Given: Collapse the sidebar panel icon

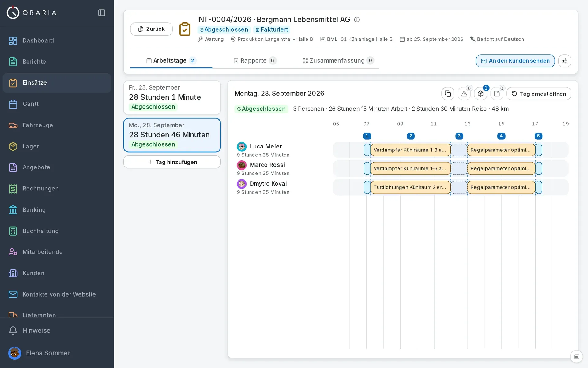Looking at the screenshot, I should pyautogui.click(x=102, y=13).
